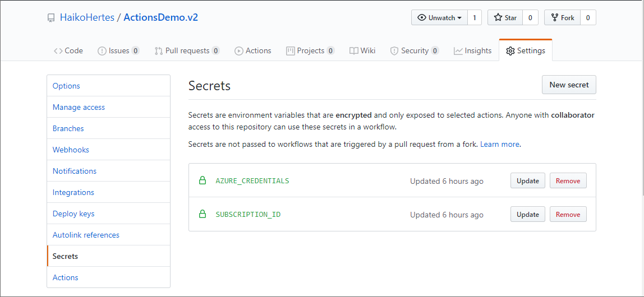
Task: Create a New secret
Action: coord(569,85)
